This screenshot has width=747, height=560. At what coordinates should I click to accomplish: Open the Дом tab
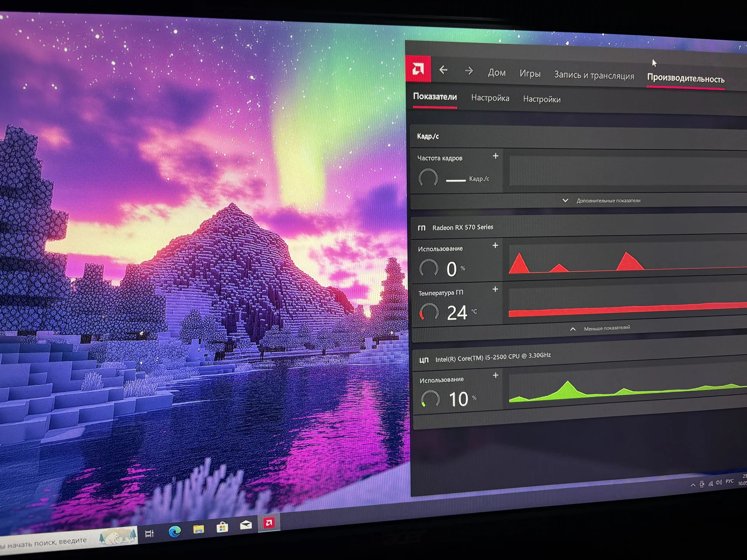click(x=497, y=73)
